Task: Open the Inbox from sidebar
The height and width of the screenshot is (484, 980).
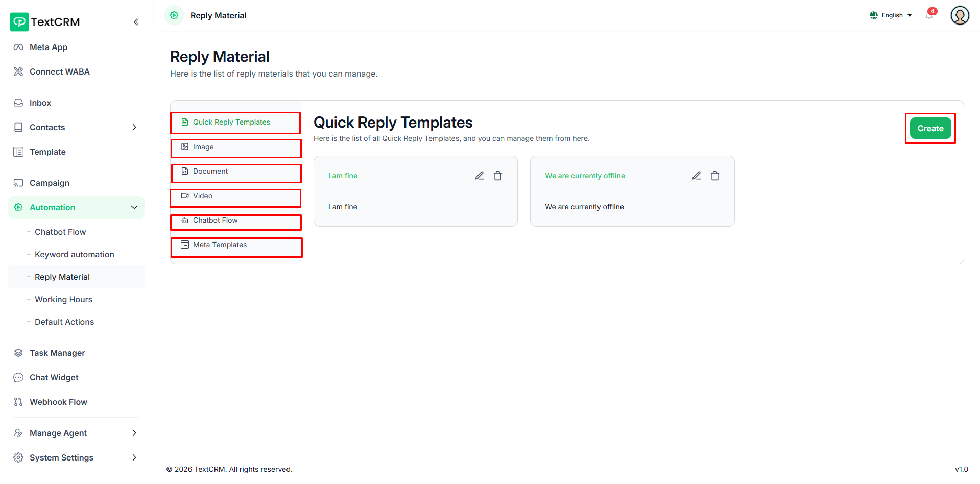Action: click(40, 103)
